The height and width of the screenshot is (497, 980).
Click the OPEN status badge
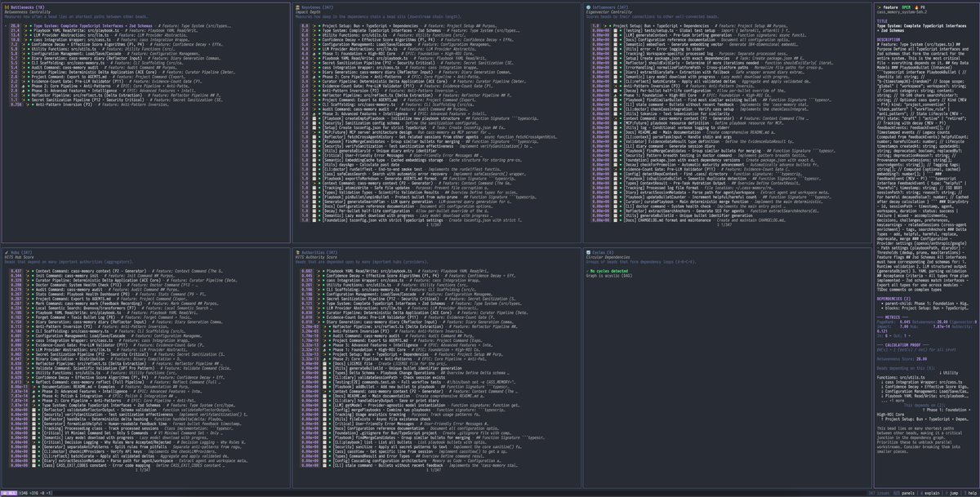(x=906, y=7)
